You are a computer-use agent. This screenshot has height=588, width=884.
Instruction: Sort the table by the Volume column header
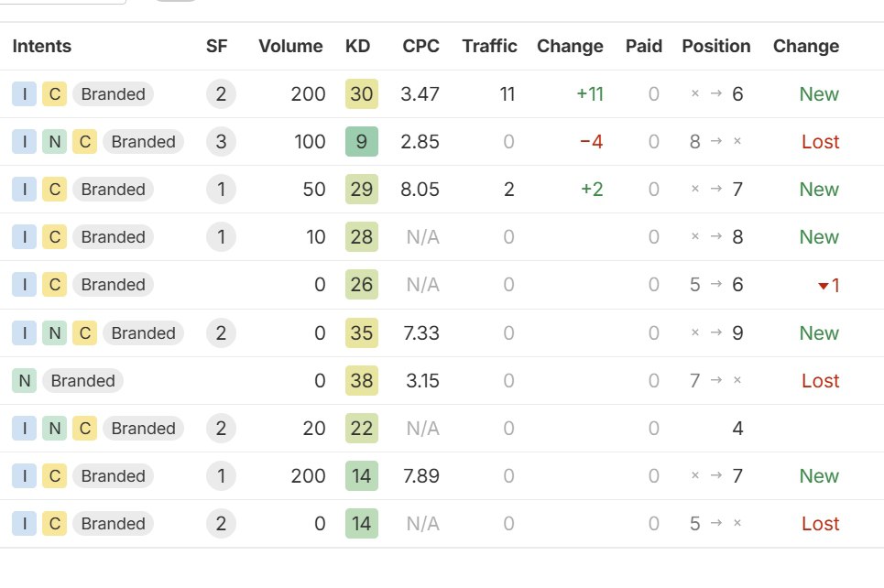(x=290, y=47)
